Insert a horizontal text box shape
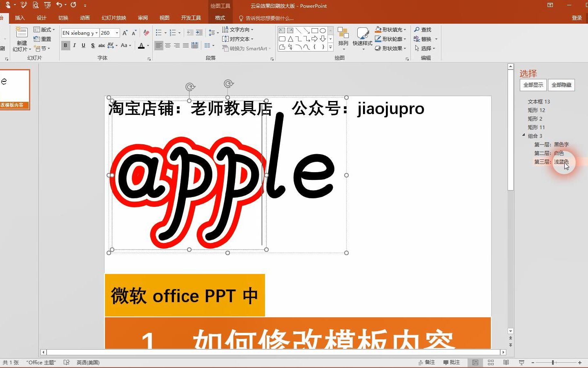 tap(282, 31)
